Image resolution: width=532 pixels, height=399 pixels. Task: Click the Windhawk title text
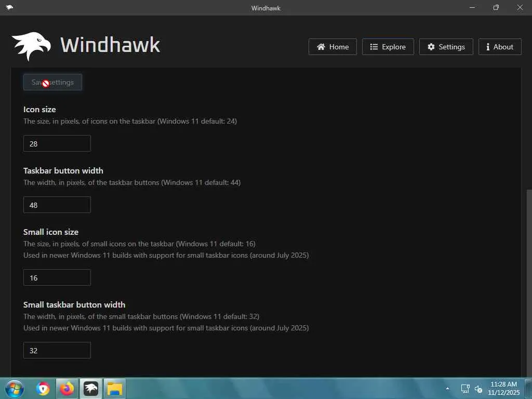coord(110,45)
